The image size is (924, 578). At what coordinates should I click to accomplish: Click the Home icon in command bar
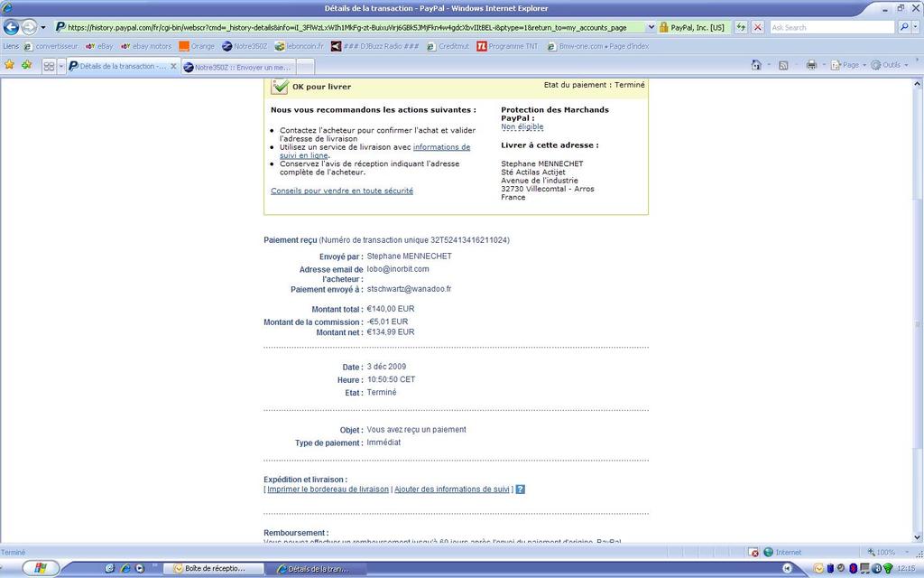[x=756, y=65]
